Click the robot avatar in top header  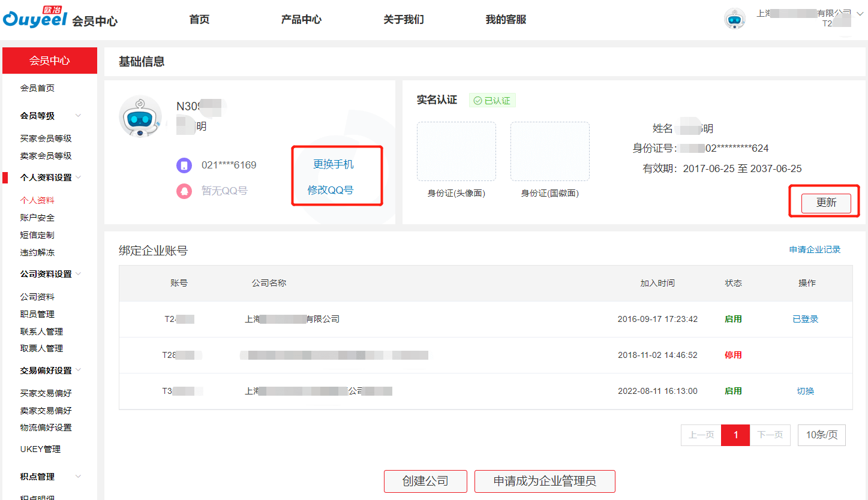coord(735,19)
